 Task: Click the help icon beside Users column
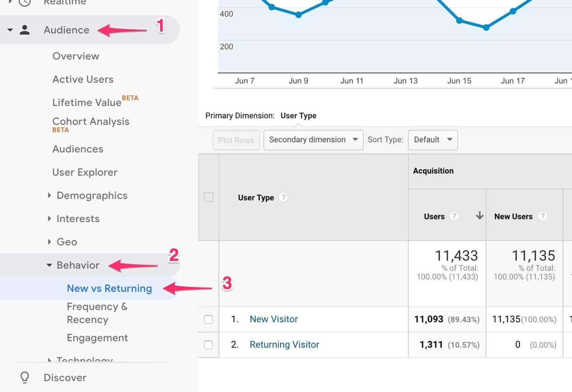pyautogui.click(x=454, y=216)
